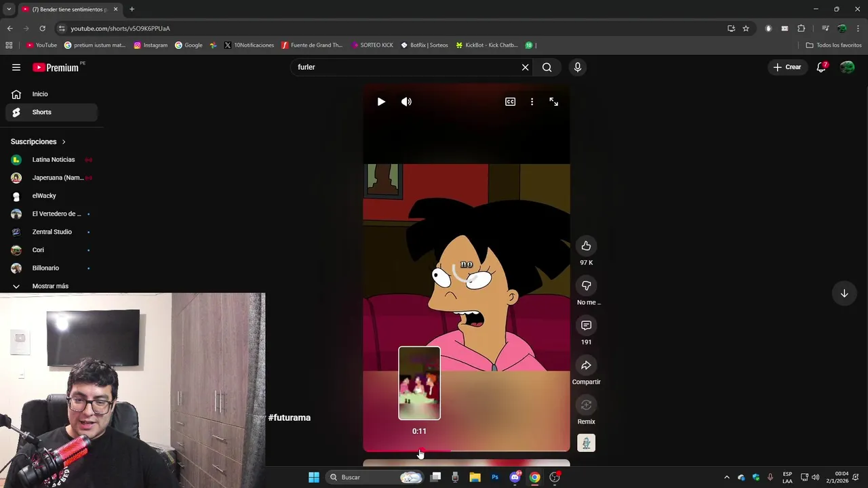
Task: Open the YouTube notifications bell
Action: pos(821,67)
